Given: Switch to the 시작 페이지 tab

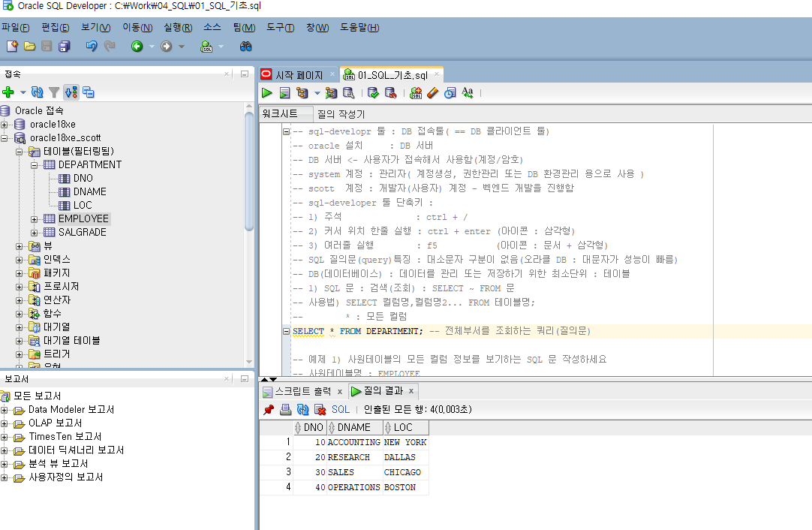Looking at the screenshot, I should point(298,75).
